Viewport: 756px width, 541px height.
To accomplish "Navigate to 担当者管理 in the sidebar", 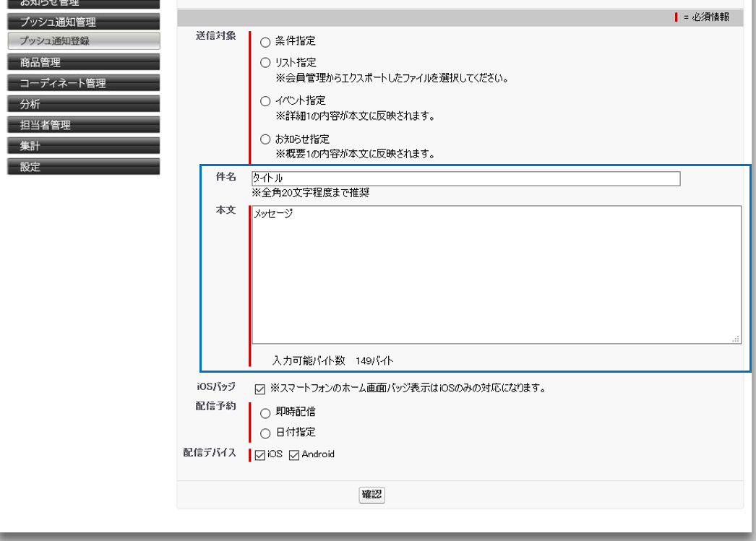I will coord(83,125).
